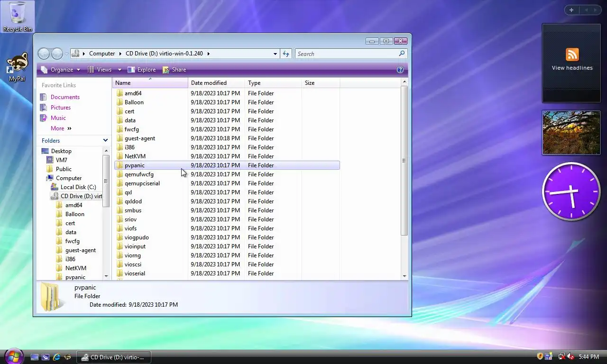Open the Organize menu
This screenshot has height=364, width=607.
[61, 70]
